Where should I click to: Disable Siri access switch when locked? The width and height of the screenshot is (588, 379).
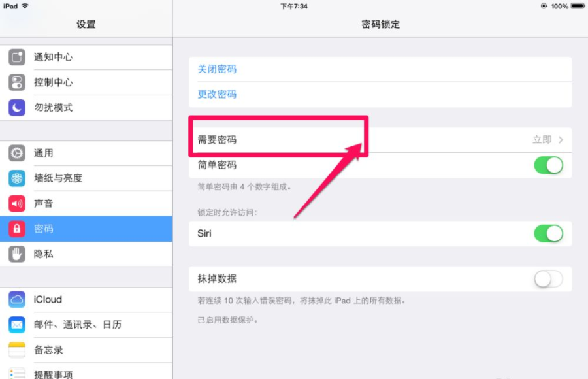548,233
